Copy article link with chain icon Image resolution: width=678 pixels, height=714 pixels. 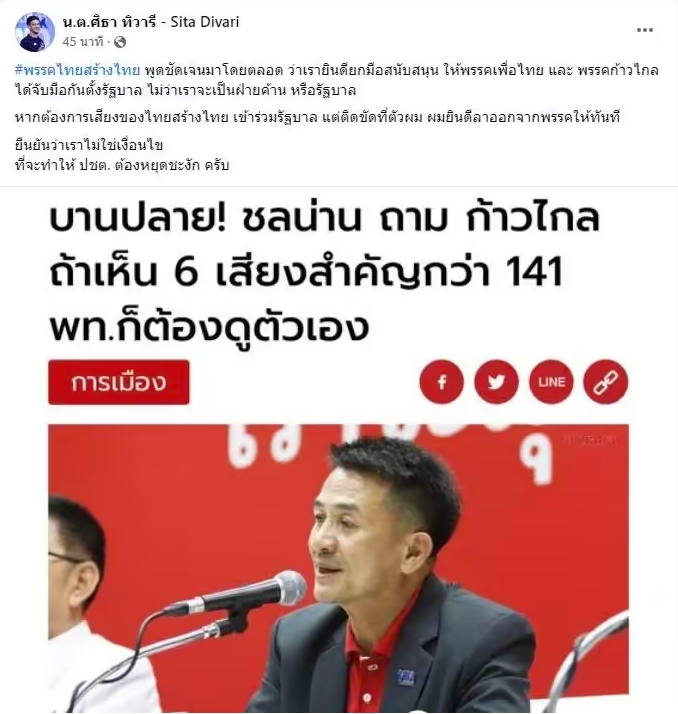[x=606, y=382]
